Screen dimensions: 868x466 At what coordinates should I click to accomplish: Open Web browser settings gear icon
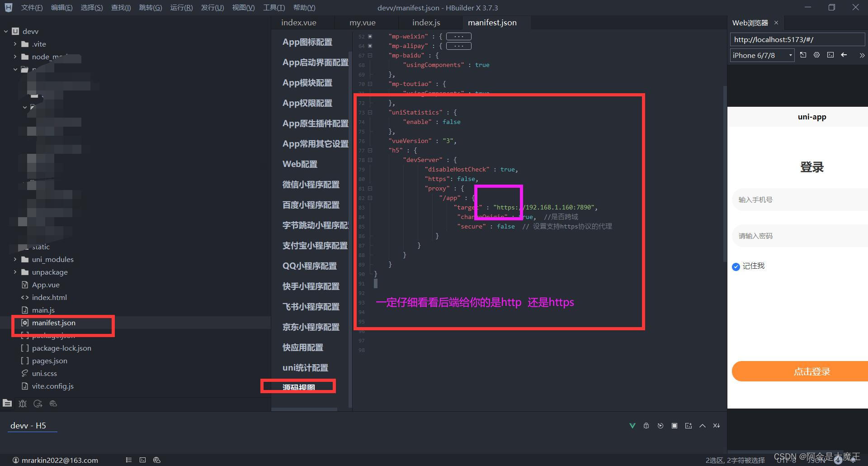pos(816,55)
